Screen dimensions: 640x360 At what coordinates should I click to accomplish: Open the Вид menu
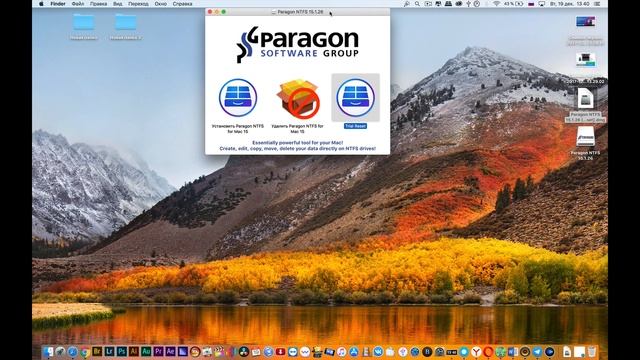118,4
